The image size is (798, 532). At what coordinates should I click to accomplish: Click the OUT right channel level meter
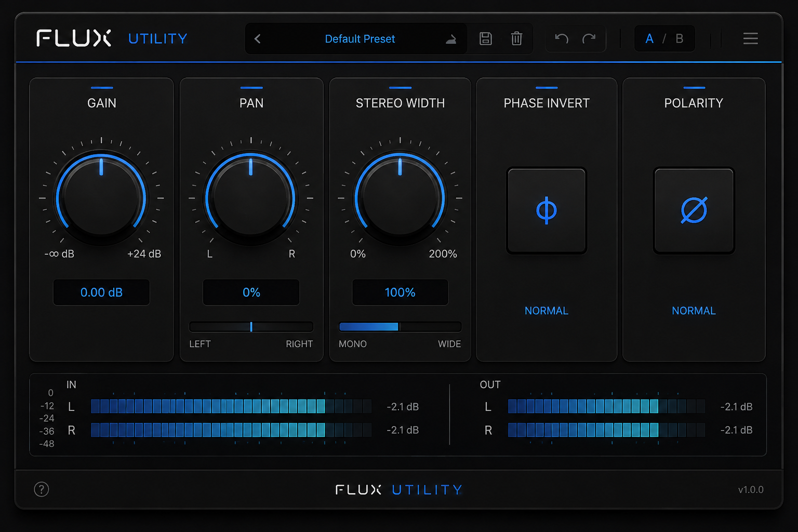(x=606, y=430)
